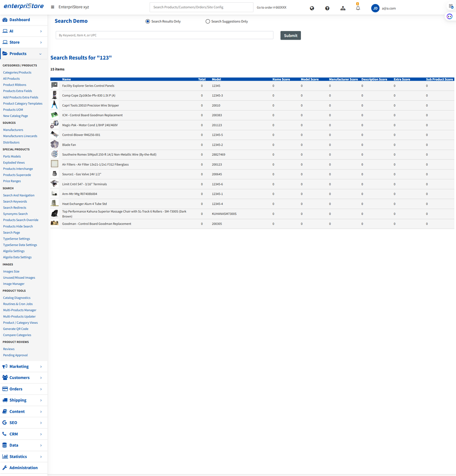Screen dimensions: 456x476
Task: Click the Facility Explorer product thumbnail
Action: click(54, 86)
